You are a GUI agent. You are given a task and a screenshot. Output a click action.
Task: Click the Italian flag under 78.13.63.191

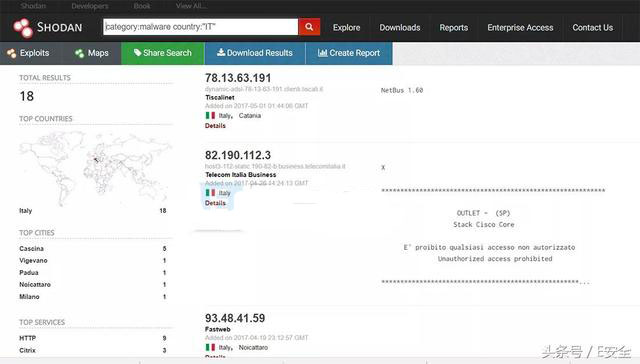click(x=210, y=115)
